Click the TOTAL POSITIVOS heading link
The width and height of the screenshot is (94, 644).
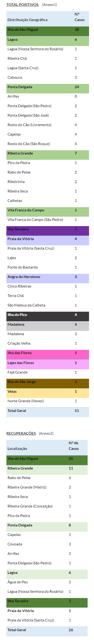(x=22, y=5)
